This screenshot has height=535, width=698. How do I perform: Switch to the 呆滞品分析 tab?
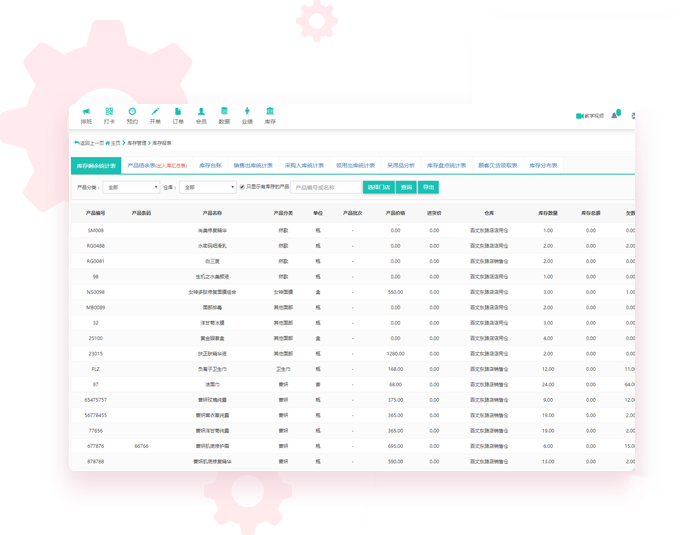[x=401, y=165]
